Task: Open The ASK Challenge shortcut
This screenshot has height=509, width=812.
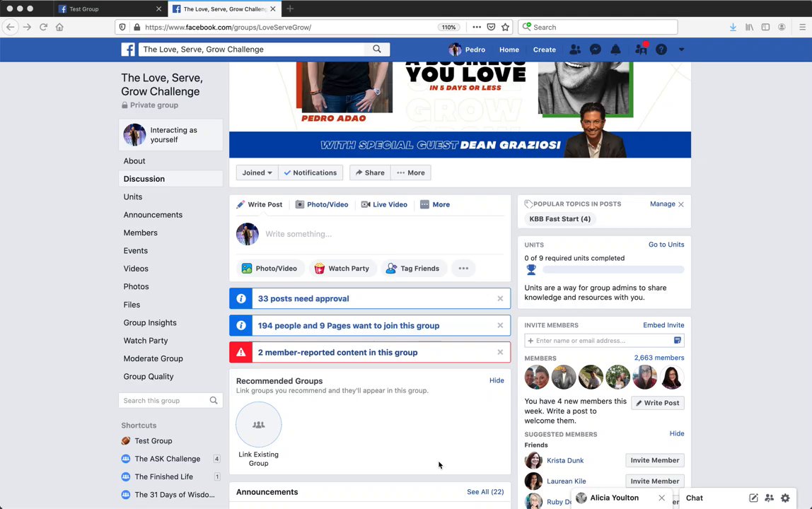Action: click(167, 459)
